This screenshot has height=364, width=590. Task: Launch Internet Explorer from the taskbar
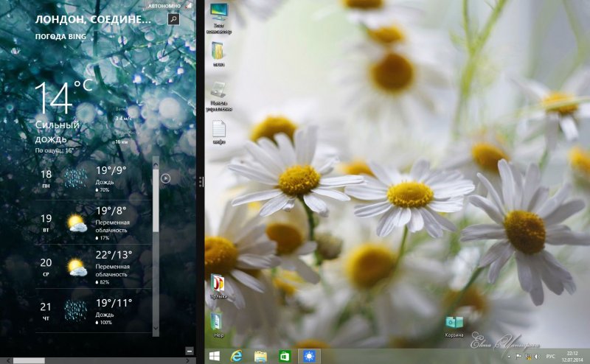[x=236, y=356]
